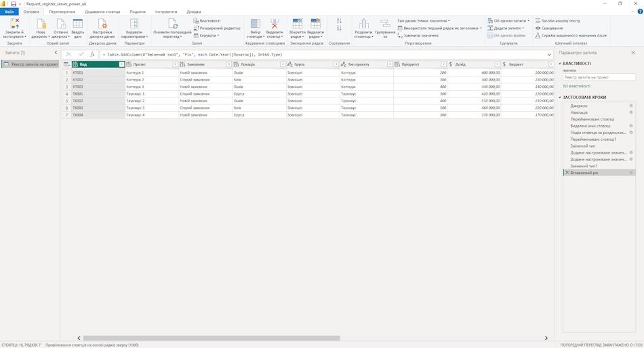
Task: Switch to the Довідка tab
Action: [x=193, y=12]
